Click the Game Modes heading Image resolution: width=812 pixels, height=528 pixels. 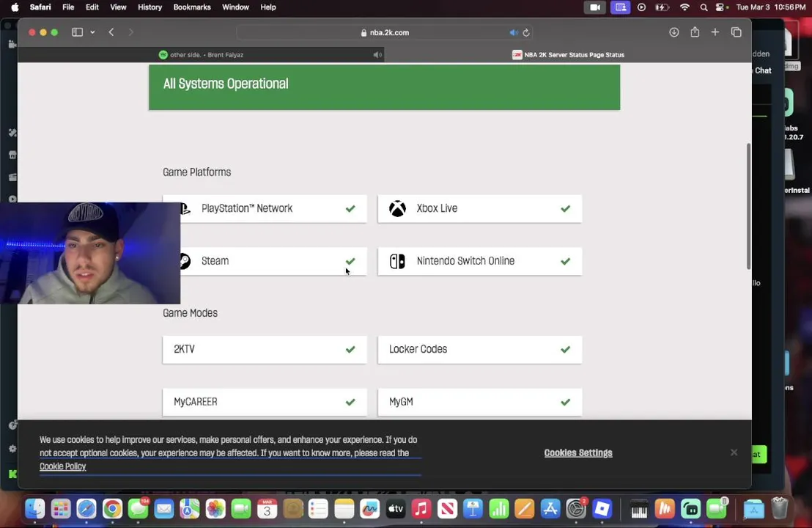coord(190,313)
